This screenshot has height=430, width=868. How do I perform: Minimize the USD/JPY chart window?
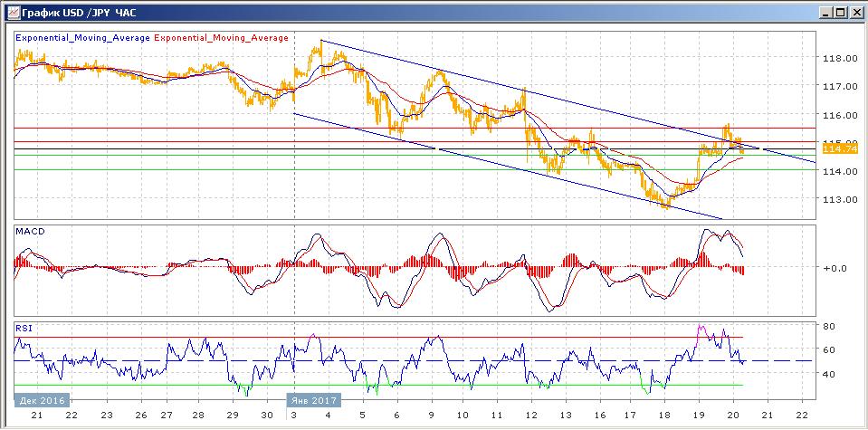tap(825, 12)
